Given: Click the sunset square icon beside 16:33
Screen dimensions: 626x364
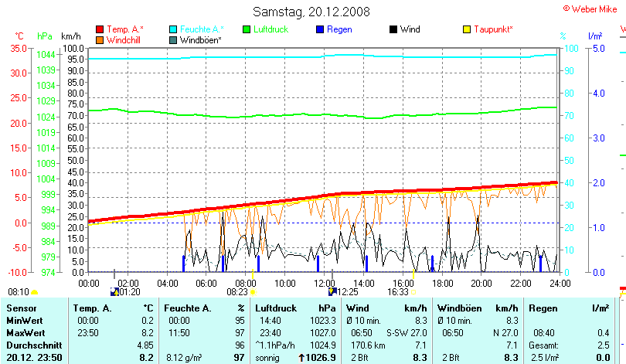Looking at the screenshot, I should point(413,292).
